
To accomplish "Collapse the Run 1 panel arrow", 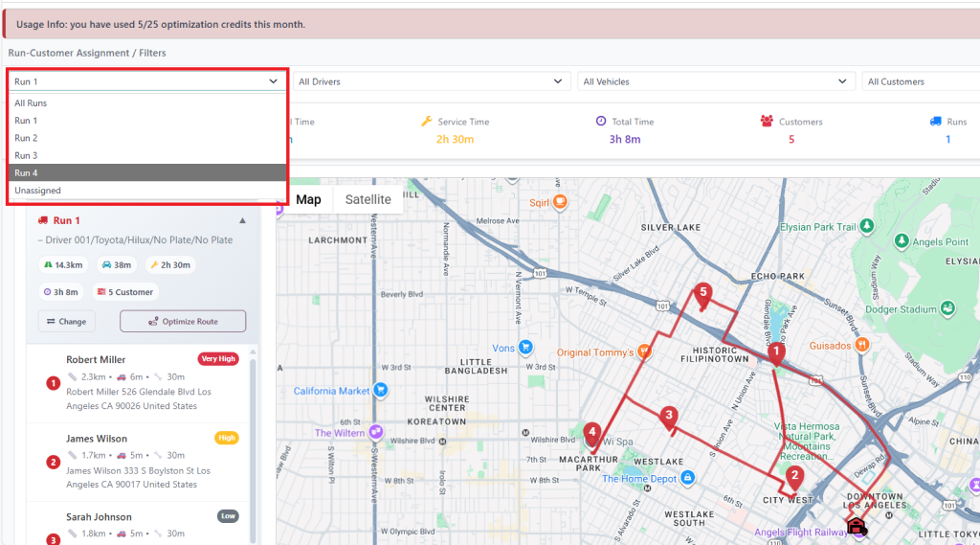I will 242,220.
